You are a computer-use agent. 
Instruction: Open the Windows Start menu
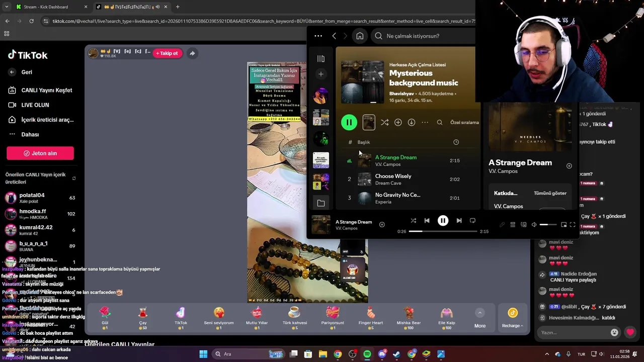point(203,354)
